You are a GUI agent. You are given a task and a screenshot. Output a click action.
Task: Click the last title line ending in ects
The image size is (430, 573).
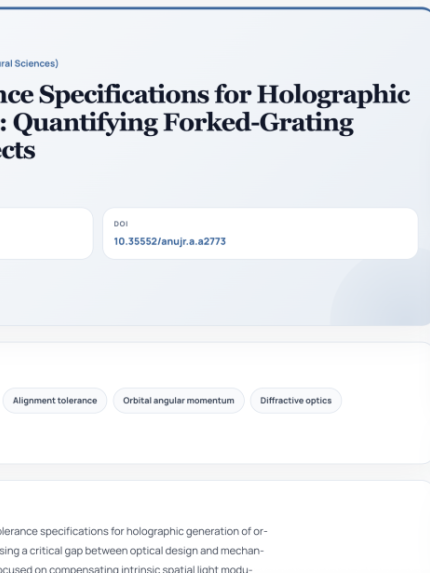(x=18, y=151)
